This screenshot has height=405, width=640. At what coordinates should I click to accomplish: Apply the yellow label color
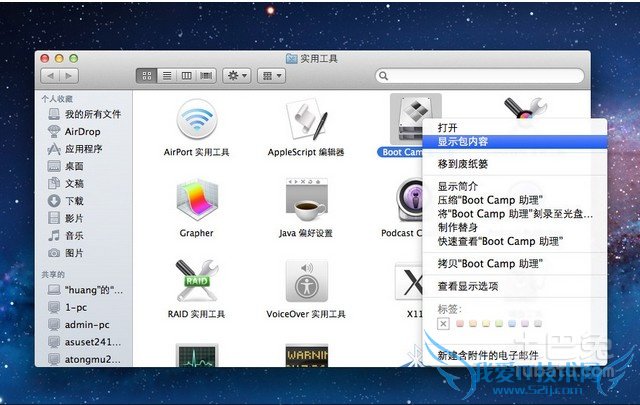[x=486, y=324]
